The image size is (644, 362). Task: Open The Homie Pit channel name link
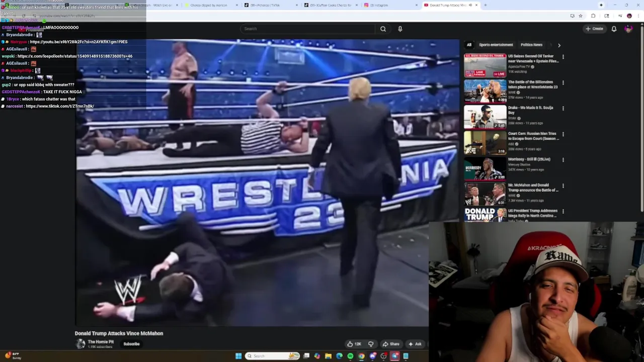[x=101, y=342]
